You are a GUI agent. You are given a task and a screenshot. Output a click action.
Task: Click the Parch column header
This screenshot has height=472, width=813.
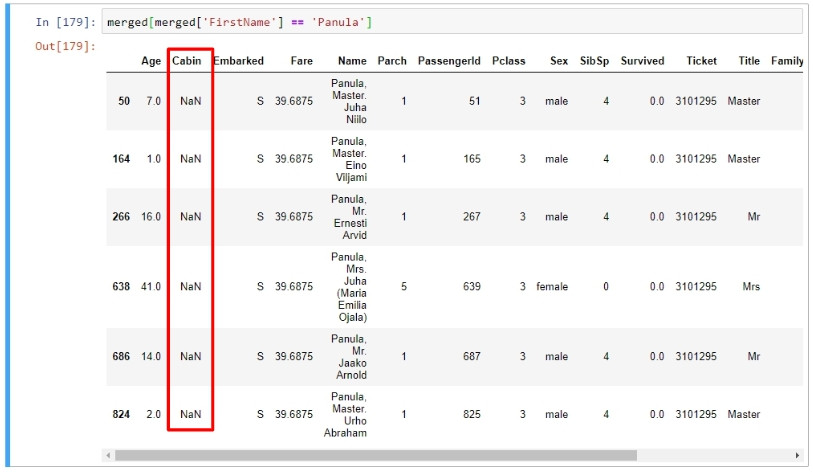click(x=392, y=61)
